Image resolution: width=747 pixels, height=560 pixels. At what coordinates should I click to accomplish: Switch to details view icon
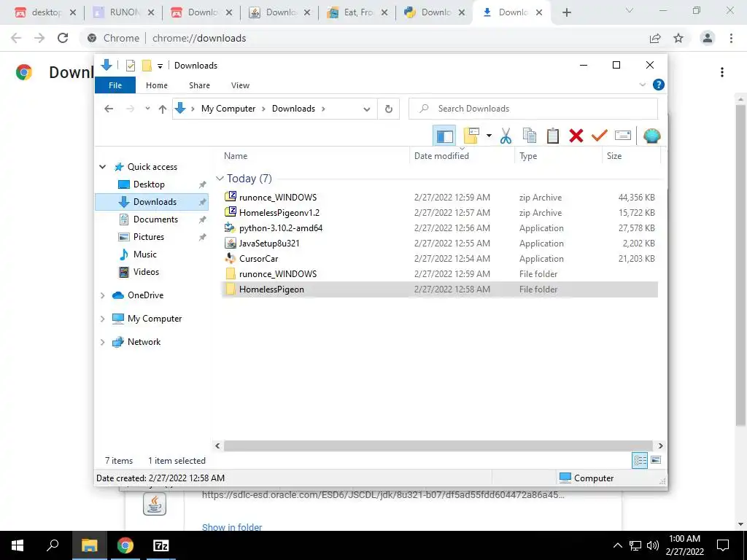click(640, 460)
